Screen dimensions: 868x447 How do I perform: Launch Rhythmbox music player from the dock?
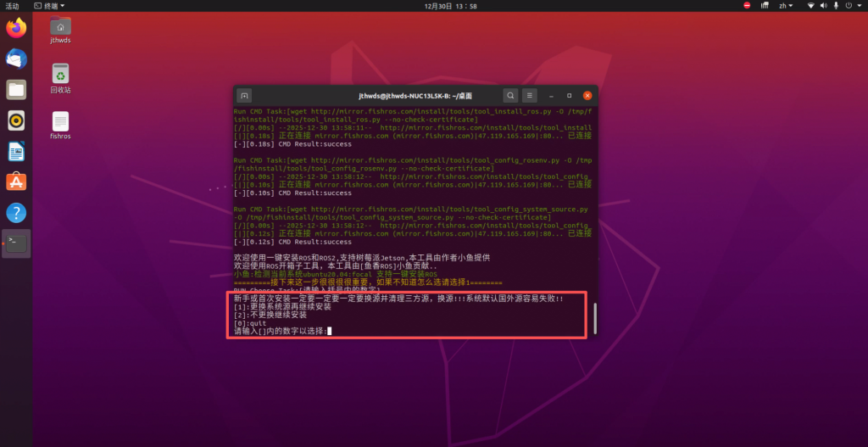pyautogui.click(x=16, y=120)
